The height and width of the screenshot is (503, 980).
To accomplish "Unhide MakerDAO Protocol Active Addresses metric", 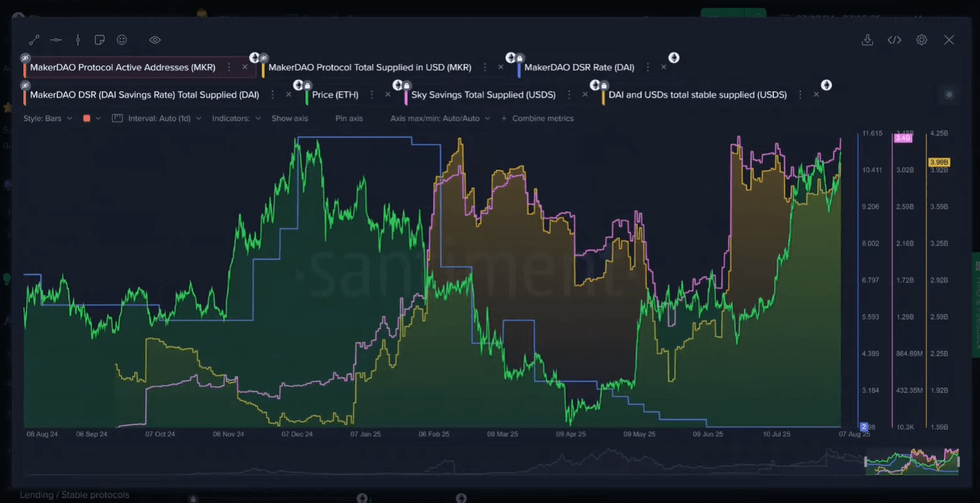I will tap(26, 58).
